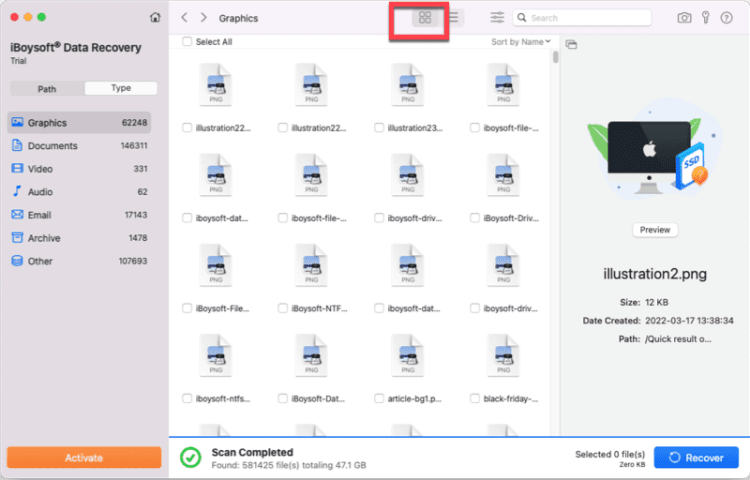
Task: Click the camera snapshot icon
Action: (684, 18)
